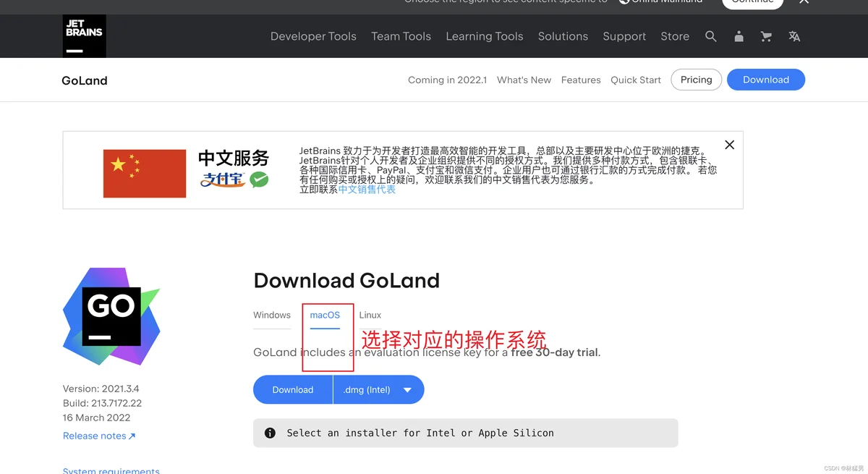Click the blue Download installer button

click(293, 389)
